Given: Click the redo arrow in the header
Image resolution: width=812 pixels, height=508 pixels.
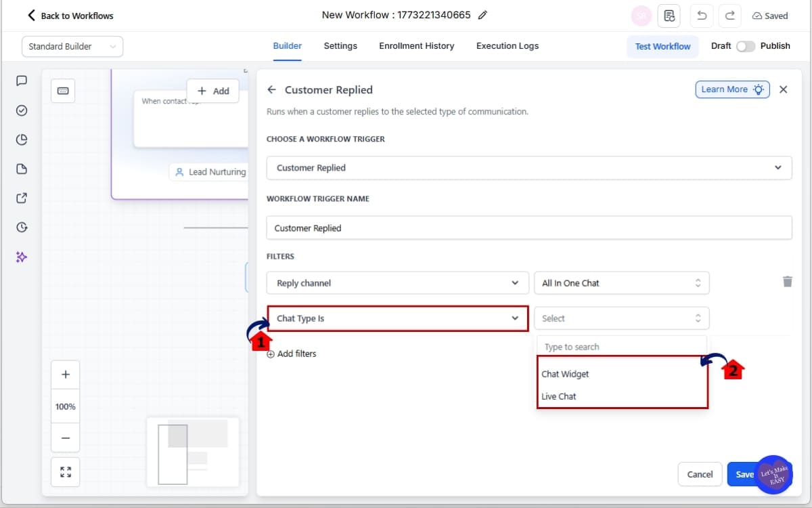Looking at the screenshot, I should click(729, 15).
